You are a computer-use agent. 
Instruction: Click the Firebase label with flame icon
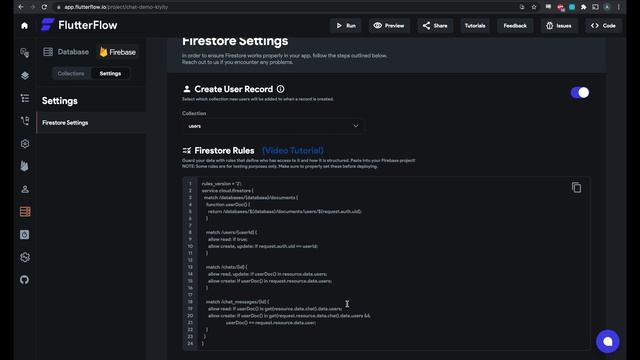coord(118,52)
